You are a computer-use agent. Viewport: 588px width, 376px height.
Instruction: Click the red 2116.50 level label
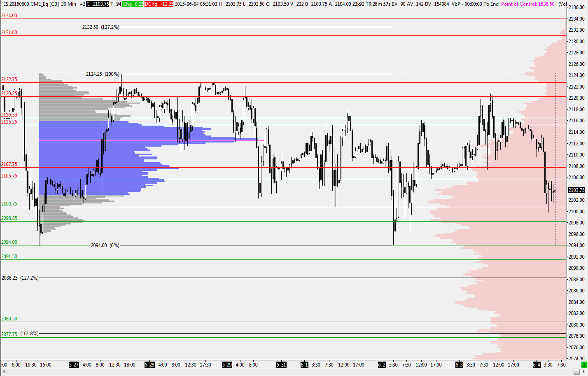click(x=9, y=115)
